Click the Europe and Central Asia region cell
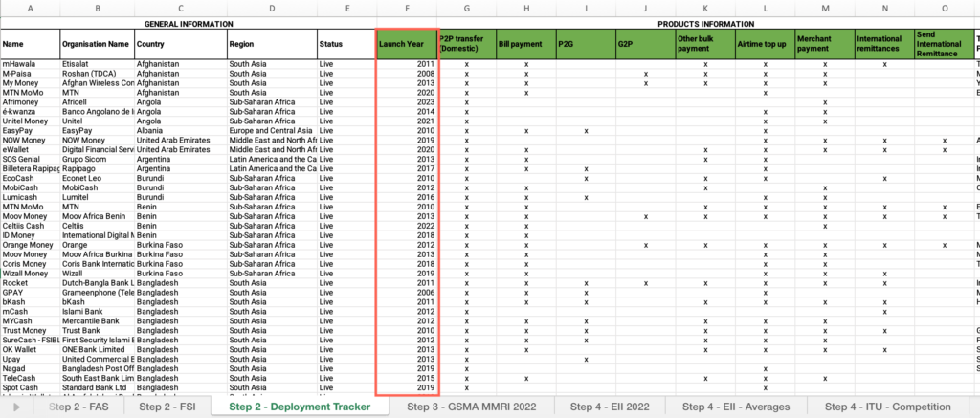The width and height of the screenshot is (980, 418). (272, 131)
